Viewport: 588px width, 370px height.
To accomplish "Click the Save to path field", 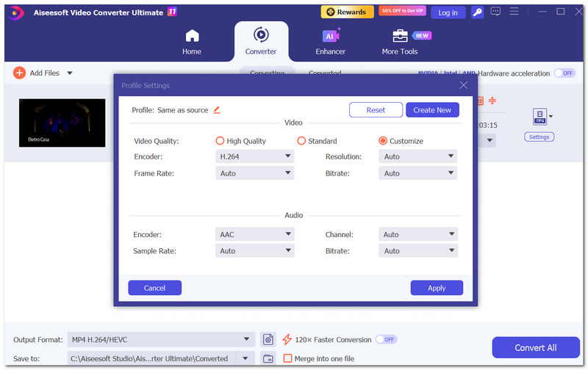I will click(152, 358).
